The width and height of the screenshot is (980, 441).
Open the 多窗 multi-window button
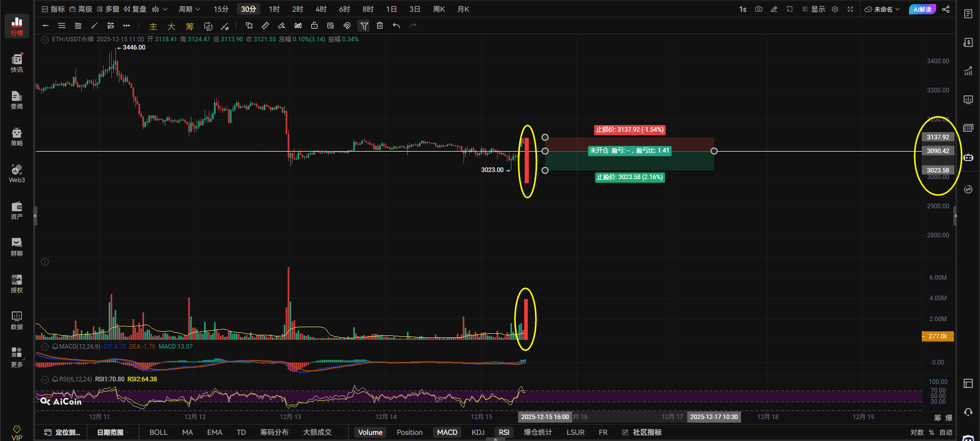pos(108,9)
